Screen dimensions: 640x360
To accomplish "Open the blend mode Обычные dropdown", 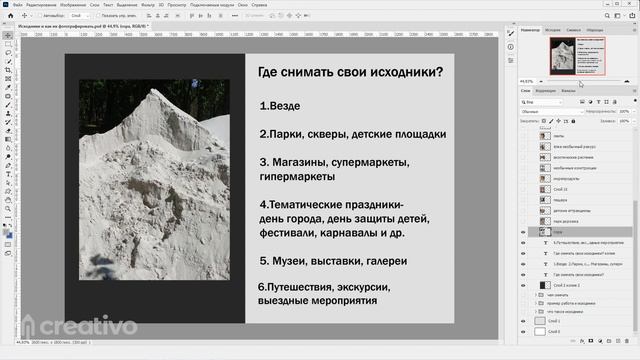I will pyautogui.click(x=552, y=111).
